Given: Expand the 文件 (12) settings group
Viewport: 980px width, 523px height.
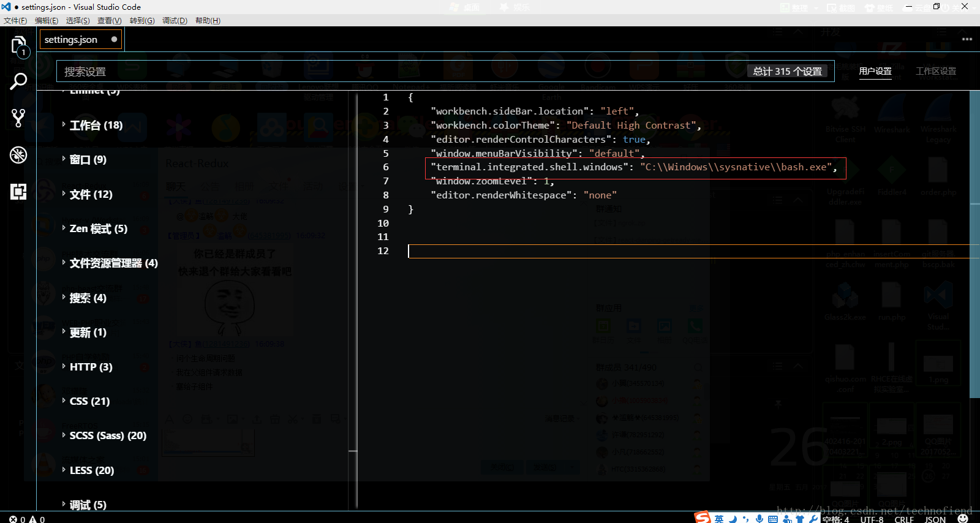Looking at the screenshot, I should click(87, 194).
